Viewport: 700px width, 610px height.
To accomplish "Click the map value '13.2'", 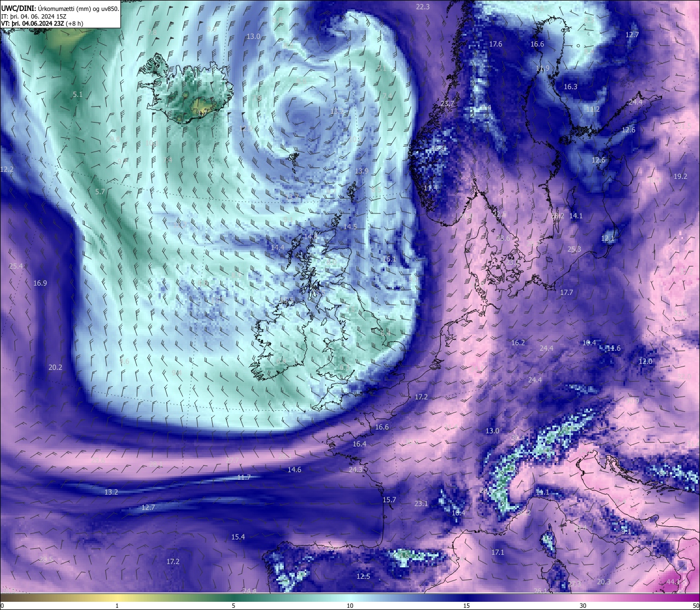I will coord(111,492).
